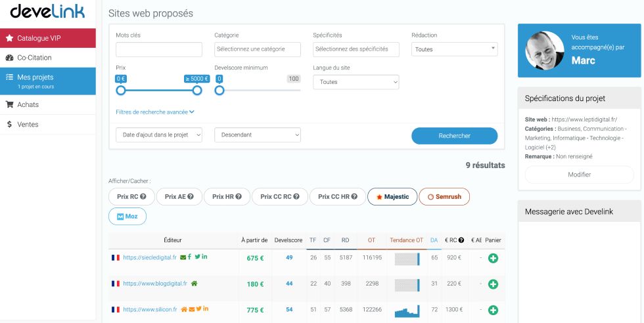This screenshot has width=644, height=323.
Task: Click the Facebook icon for siecledigital.fr
Action: (189, 257)
